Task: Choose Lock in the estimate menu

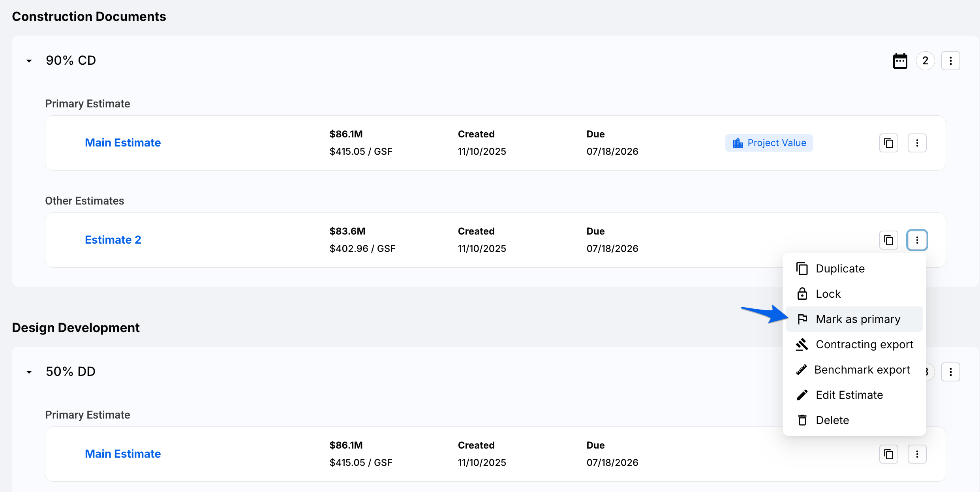Action: tap(828, 294)
